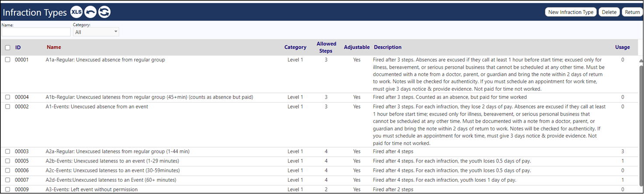The height and width of the screenshot is (194, 644).
Task: Open A3-Events: Left event without permission
Action: [91, 190]
